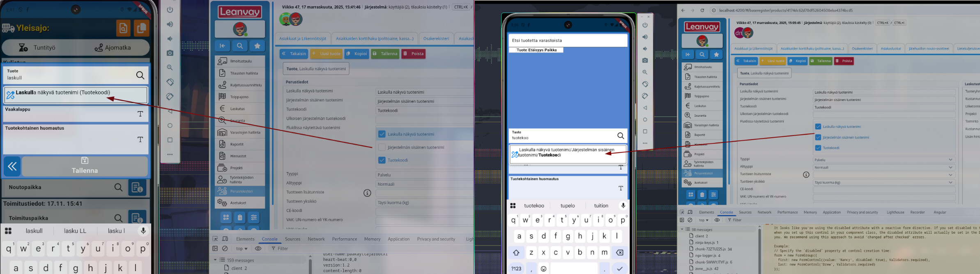Screen dimensions: 980x274
Task: Tap the blue double-chevron back button on phone
Action: 12,166
